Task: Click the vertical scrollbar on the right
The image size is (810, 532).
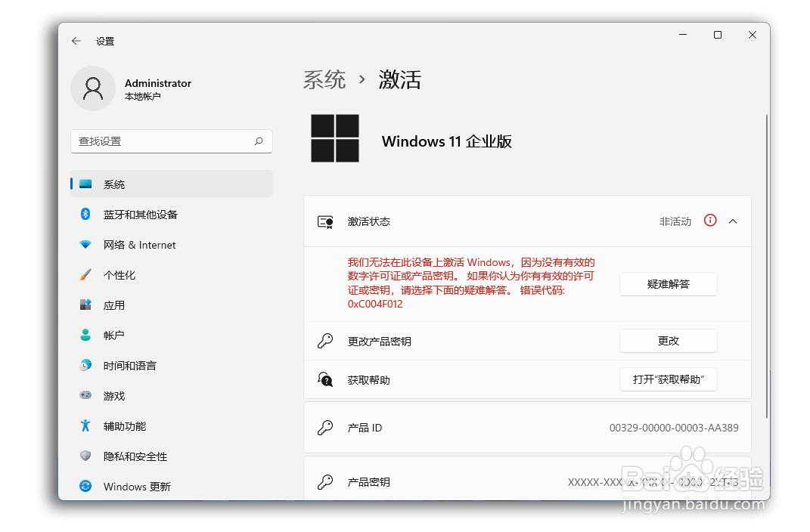Action: [767, 266]
